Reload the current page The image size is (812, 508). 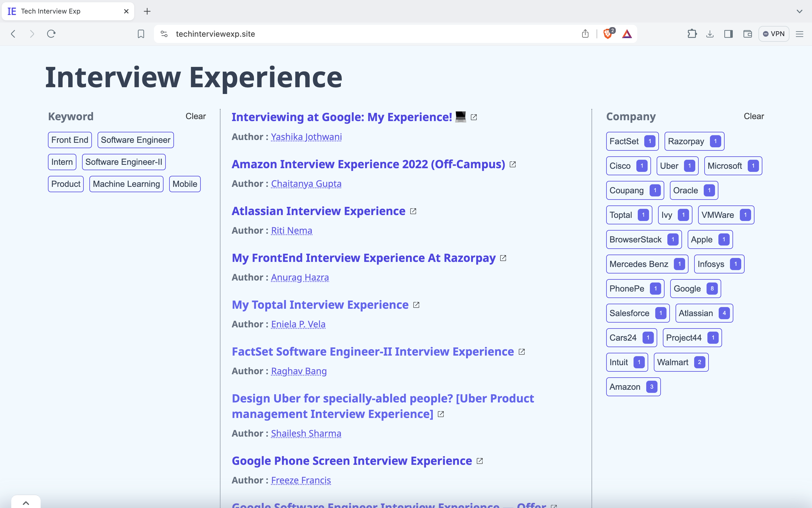pyautogui.click(x=51, y=34)
